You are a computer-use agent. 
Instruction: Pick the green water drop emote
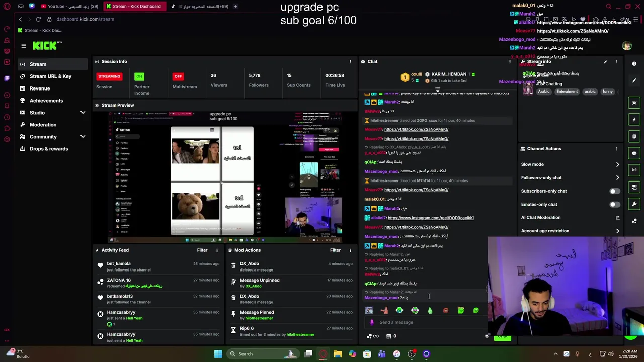[430, 310]
